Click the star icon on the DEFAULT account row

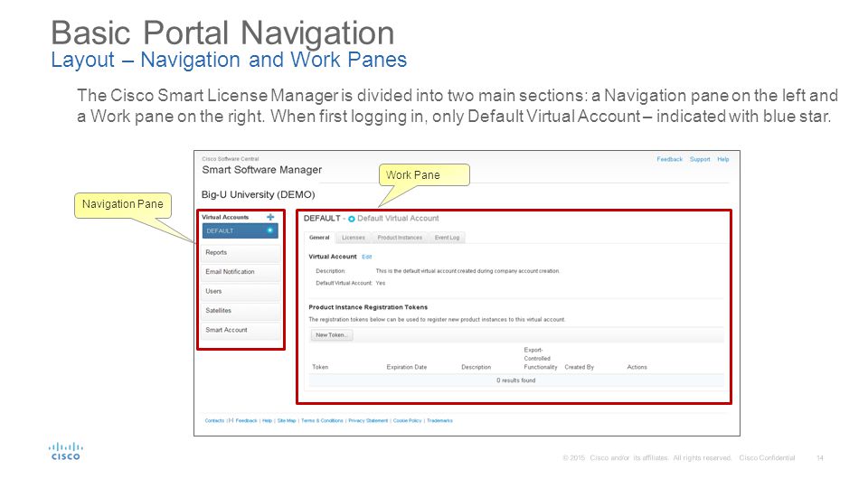(270, 230)
